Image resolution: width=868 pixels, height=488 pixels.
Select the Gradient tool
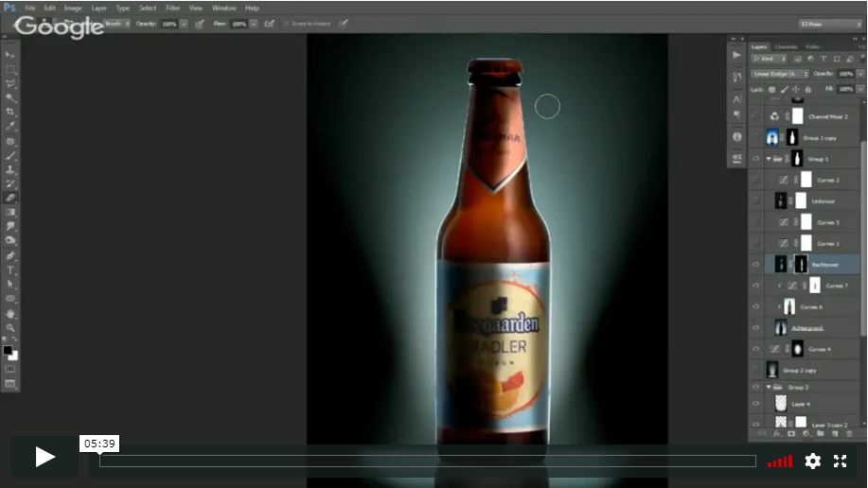[10, 213]
